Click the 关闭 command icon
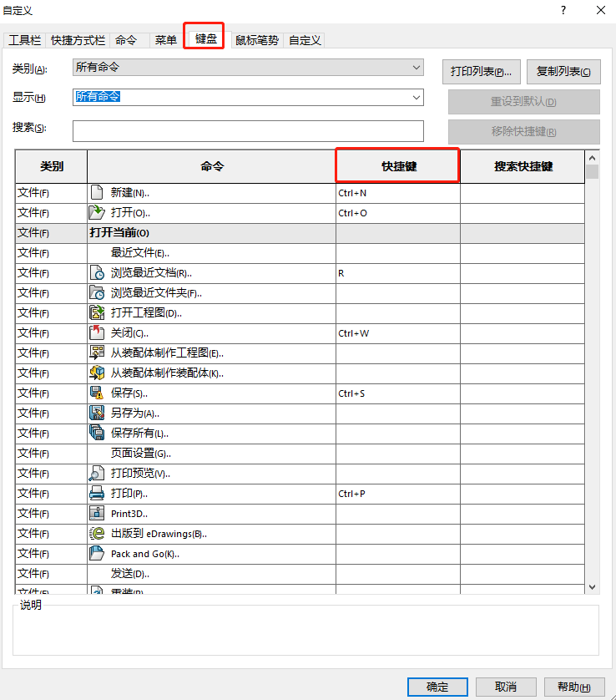The height and width of the screenshot is (700, 616). pos(97,333)
